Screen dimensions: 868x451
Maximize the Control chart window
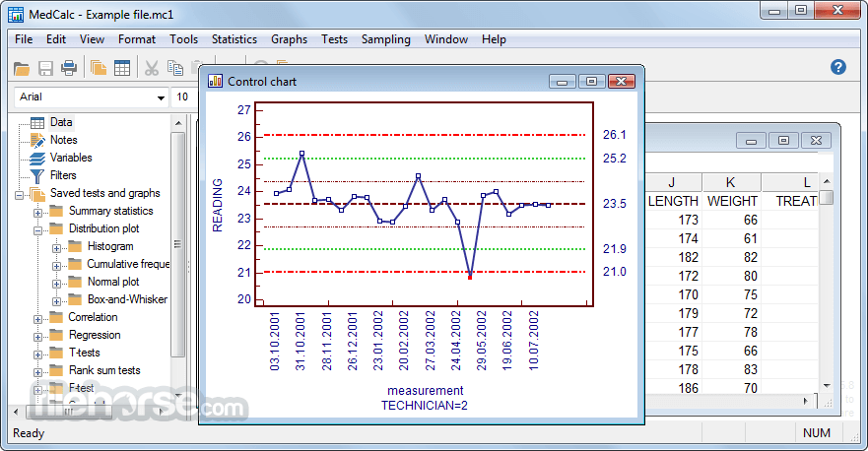click(x=591, y=82)
